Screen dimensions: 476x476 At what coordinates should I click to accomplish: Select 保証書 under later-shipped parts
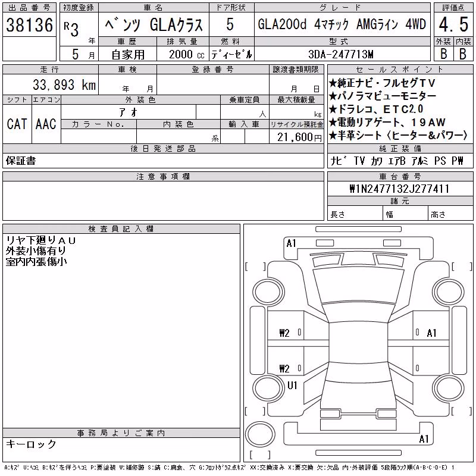click(x=21, y=161)
